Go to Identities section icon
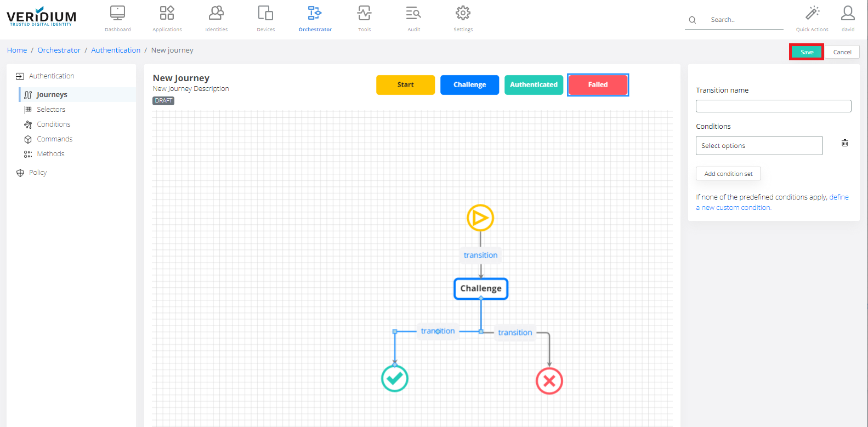The width and height of the screenshot is (868, 427). 217,13
